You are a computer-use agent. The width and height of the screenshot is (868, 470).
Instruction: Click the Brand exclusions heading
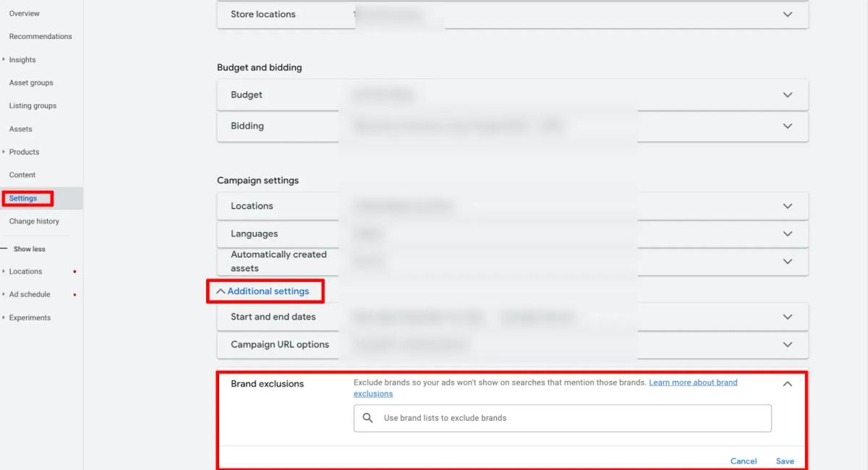coord(267,384)
